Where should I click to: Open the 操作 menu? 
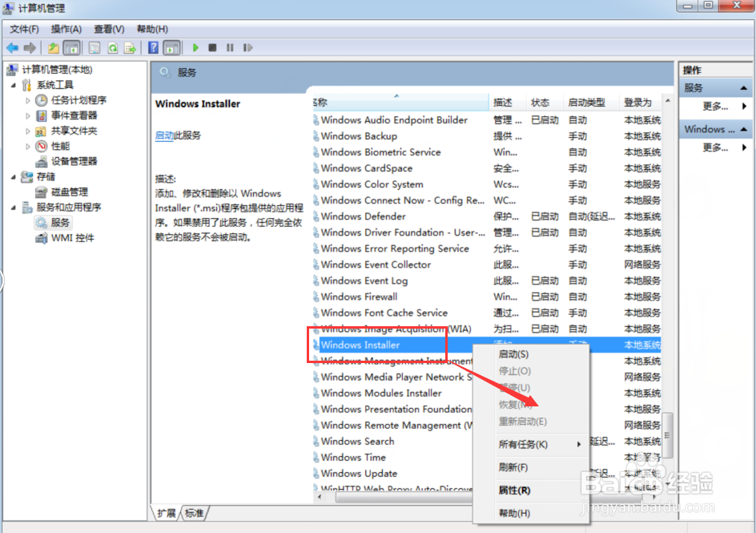(x=66, y=29)
